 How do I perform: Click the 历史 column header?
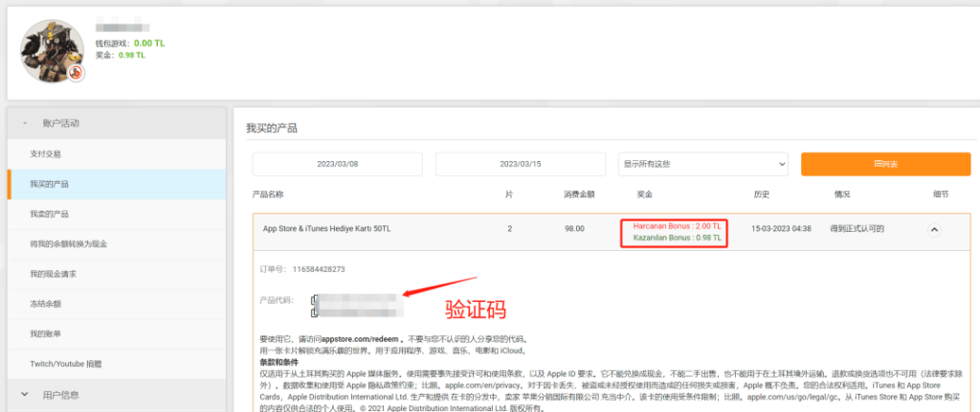tap(762, 195)
